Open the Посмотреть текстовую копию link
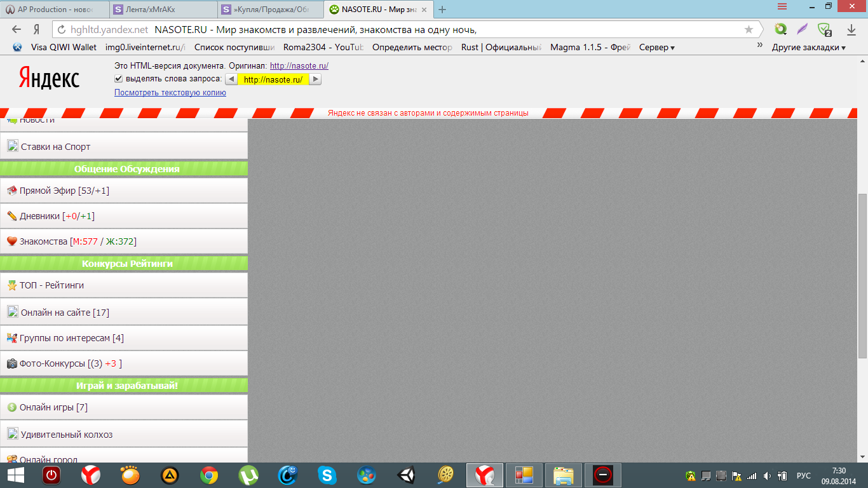 click(170, 93)
